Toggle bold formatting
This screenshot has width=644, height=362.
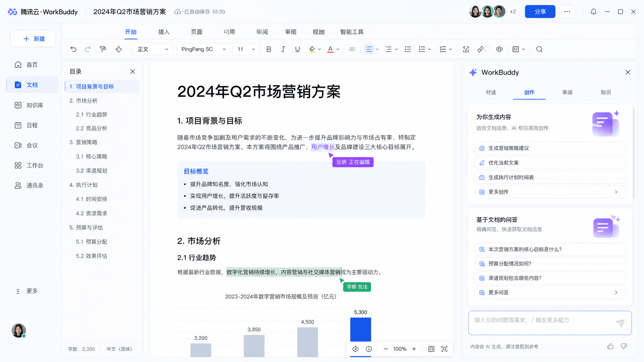coord(269,49)
